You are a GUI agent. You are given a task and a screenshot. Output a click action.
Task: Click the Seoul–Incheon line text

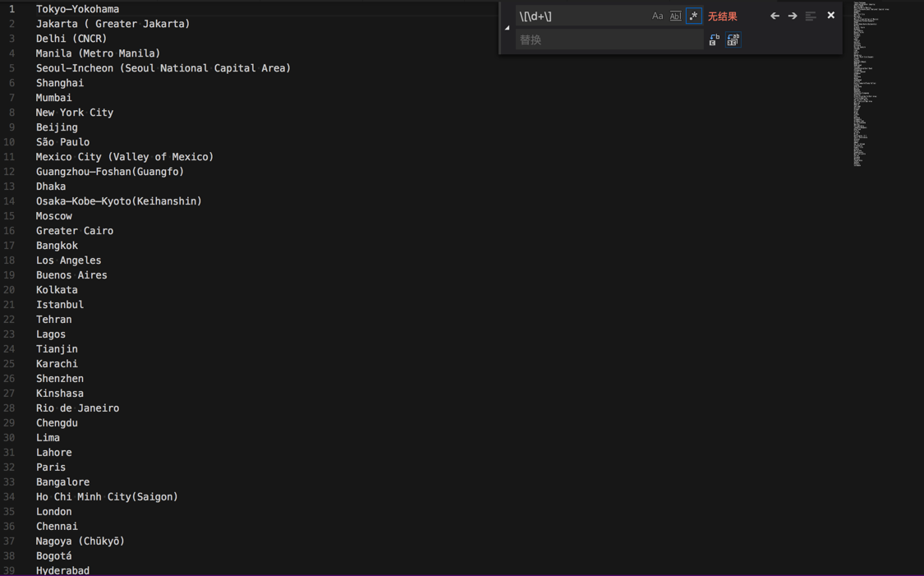pos(163,68)
